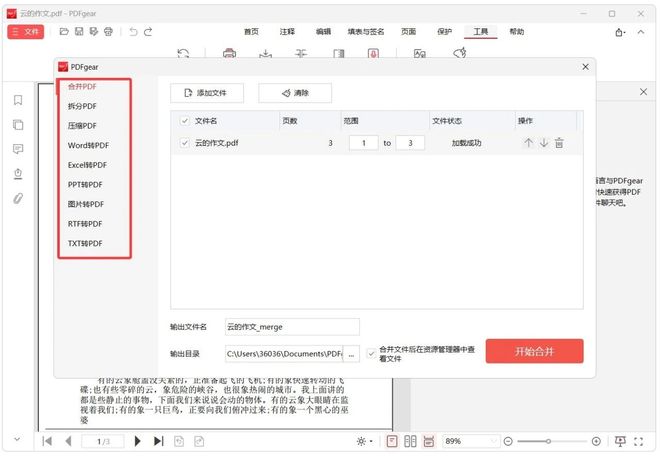
Task: Click the 添加文件 button
Action: point(207,93)
